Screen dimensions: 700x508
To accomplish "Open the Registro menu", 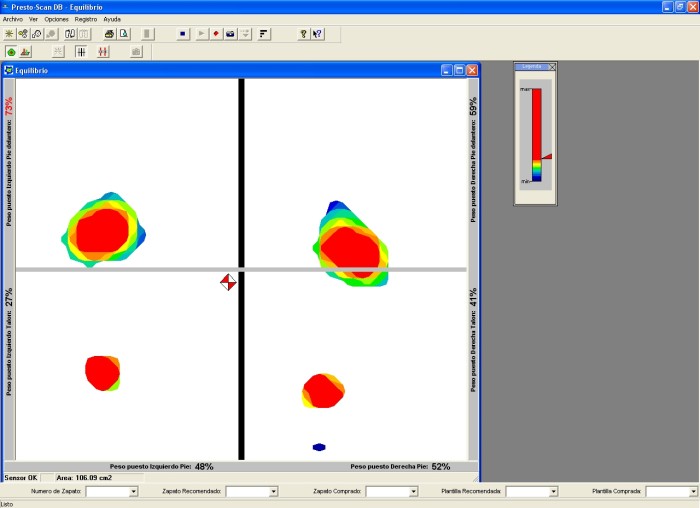I will [x=86, y=19].
